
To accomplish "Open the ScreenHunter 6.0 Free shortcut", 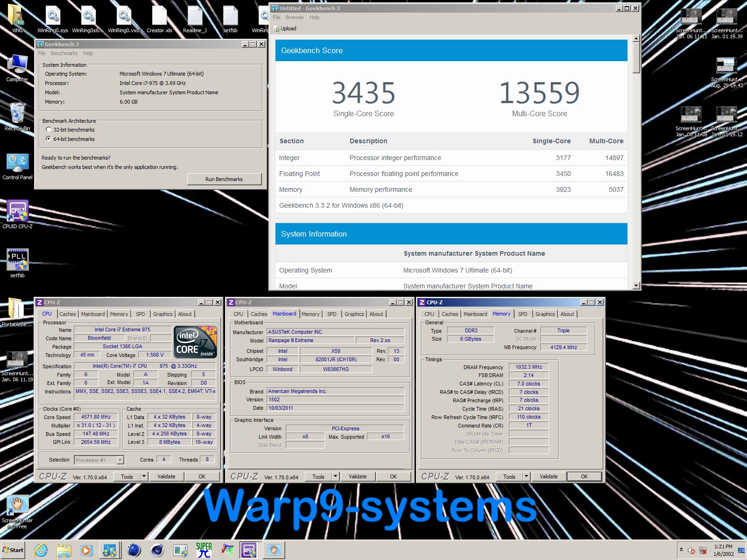I will [x=17, y=512].
